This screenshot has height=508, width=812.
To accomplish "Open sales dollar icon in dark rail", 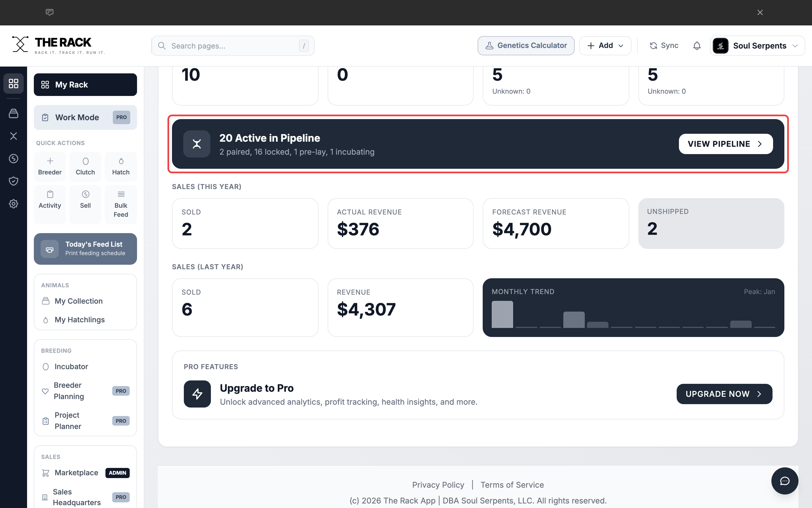I will 14,159.
